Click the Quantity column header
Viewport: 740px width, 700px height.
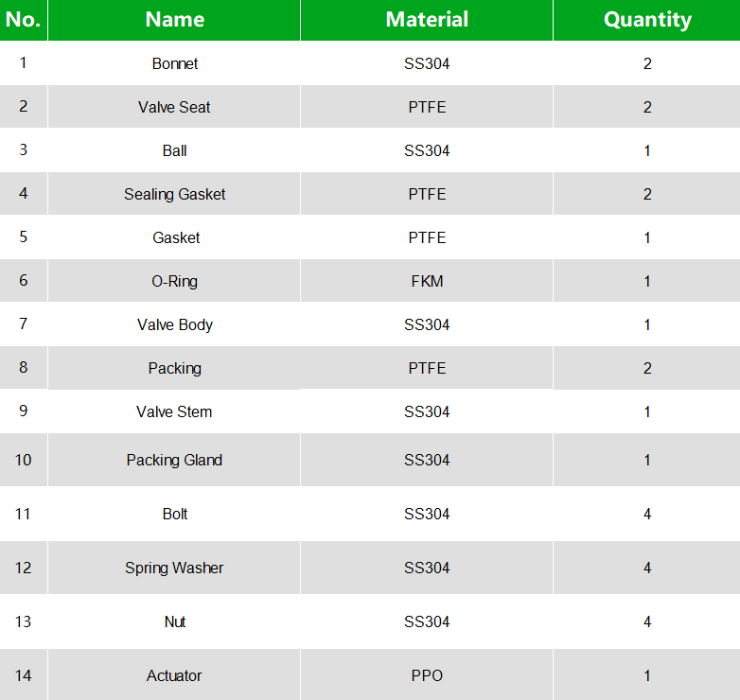click(x=647, y=20)
